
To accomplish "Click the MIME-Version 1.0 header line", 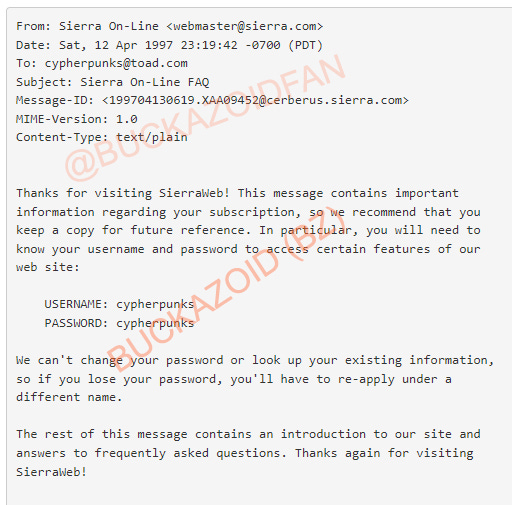I will point(77,119).
